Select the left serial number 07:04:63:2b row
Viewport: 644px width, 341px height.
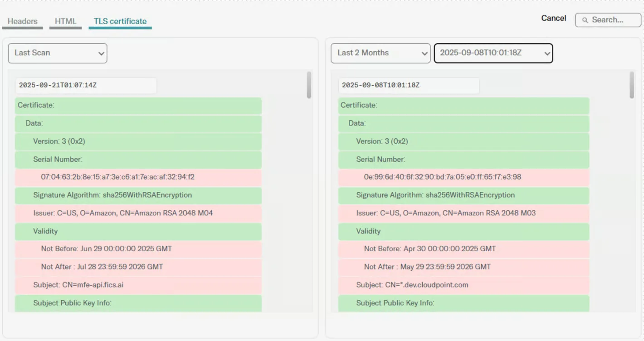(x=138, y=177)
